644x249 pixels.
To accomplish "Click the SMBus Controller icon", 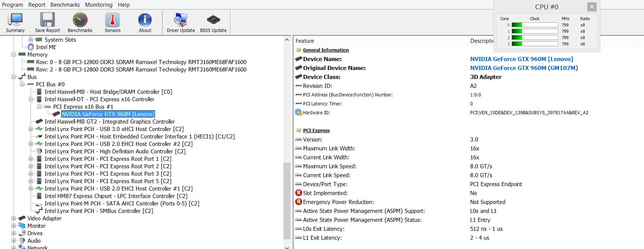I will click(39, 211).
